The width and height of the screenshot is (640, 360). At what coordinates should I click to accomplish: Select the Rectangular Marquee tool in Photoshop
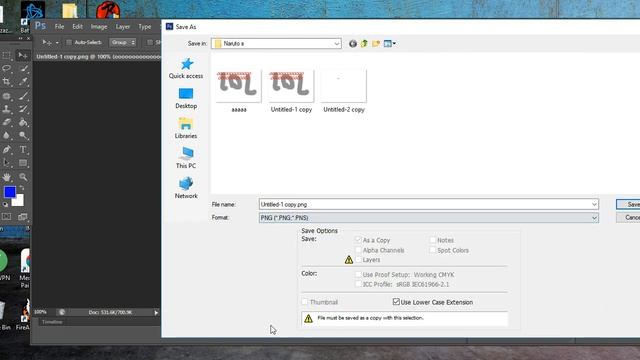7,55
